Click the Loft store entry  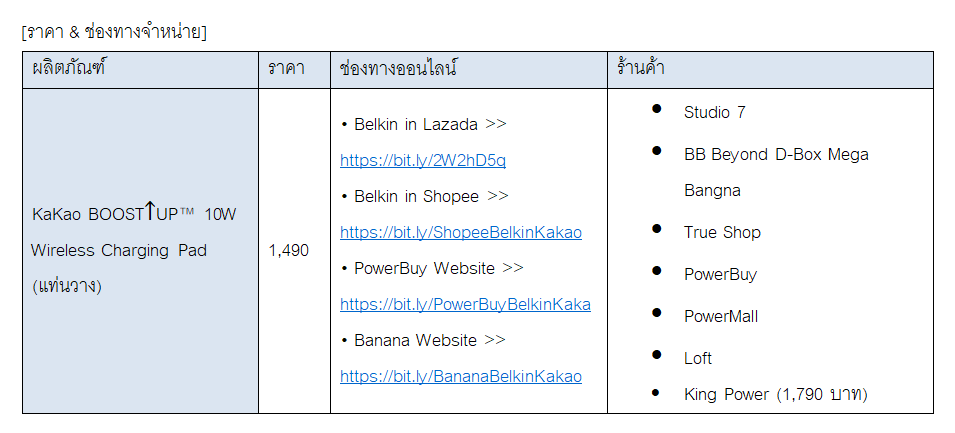coord(698,359)
